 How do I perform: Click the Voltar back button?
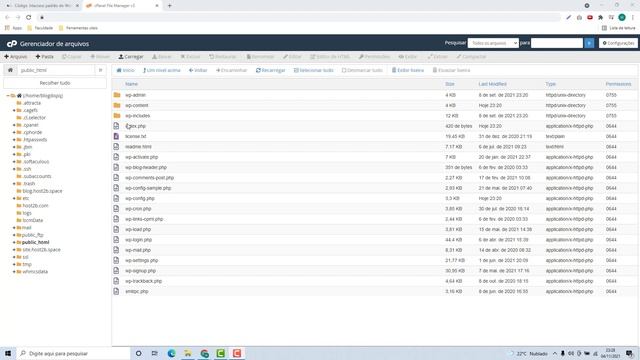198,70
